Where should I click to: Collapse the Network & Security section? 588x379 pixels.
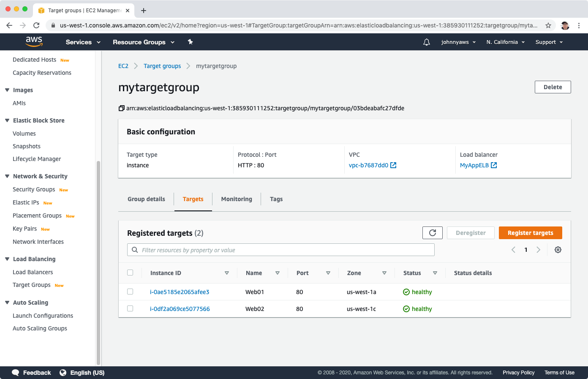pos(7,176)
